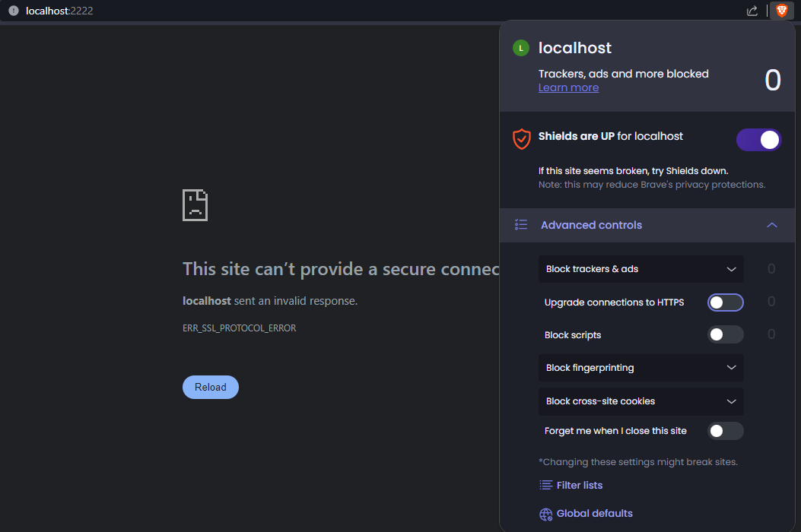
Task: Click the Brave Shields lion icon
Action: (x=781, y=11)
